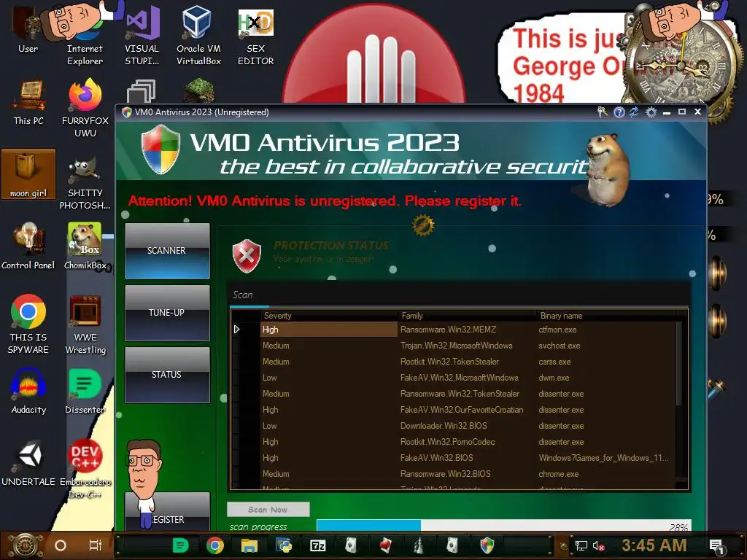This screenshot has width=747, height=560.
Task: Click the blue update arrows icon
Action: (x=634, y=112)
